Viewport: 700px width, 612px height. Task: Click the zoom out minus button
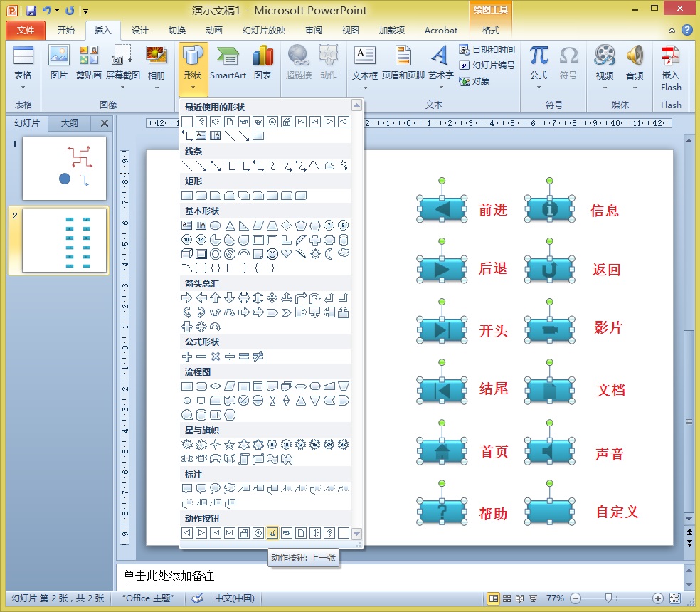pyautogui.click(x=576, y=598)
